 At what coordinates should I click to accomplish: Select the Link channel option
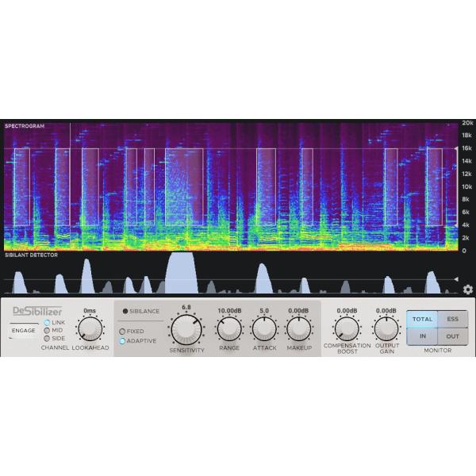pos(47,322)
